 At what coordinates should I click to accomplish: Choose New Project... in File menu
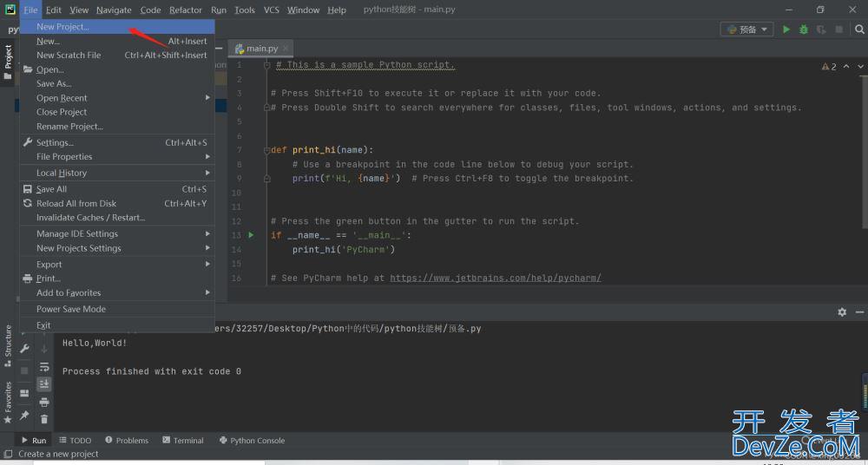point(117,27)
